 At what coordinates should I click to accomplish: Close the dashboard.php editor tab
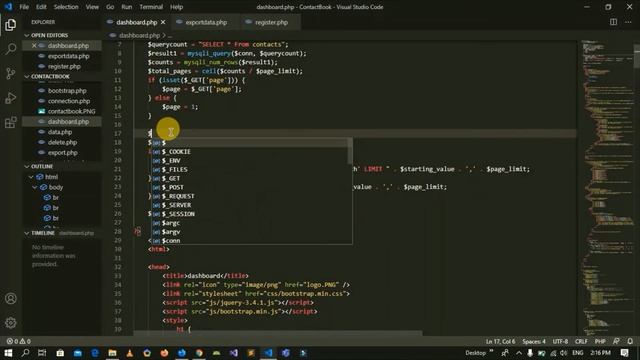(x=163, y=22)
